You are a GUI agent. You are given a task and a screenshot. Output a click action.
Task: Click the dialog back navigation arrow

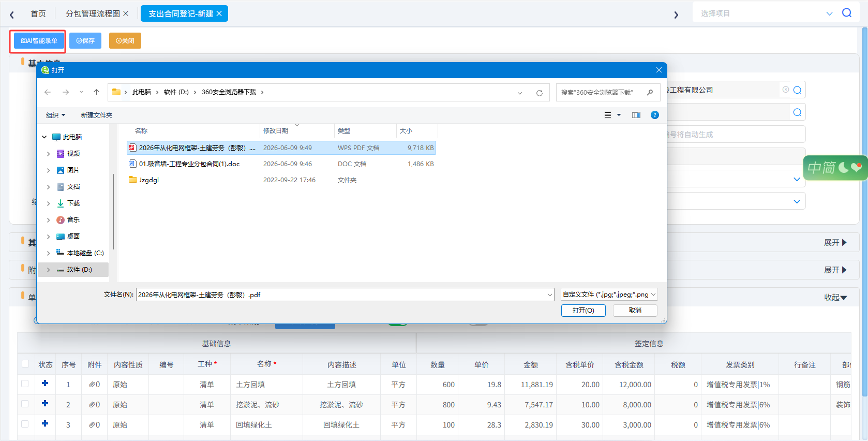pos(48,92)
